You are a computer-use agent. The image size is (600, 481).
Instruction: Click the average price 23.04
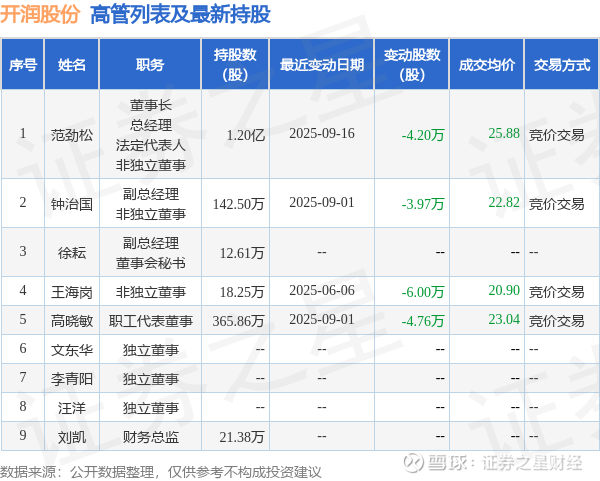[x=504, y=319]
